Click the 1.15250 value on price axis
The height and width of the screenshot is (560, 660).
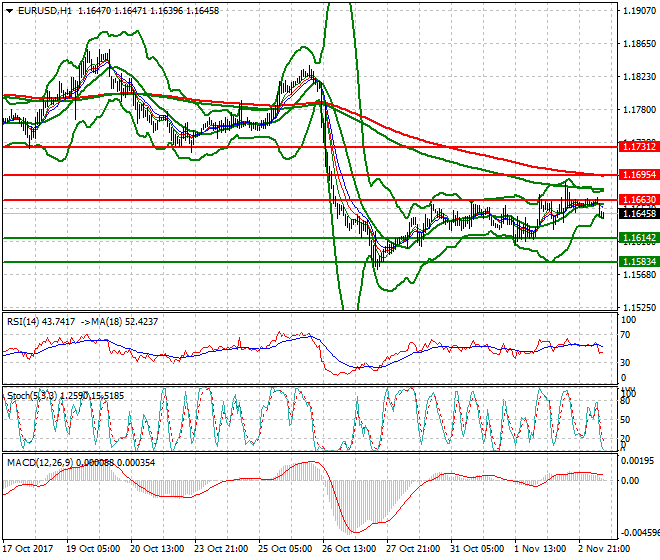[x=638, y=307]
